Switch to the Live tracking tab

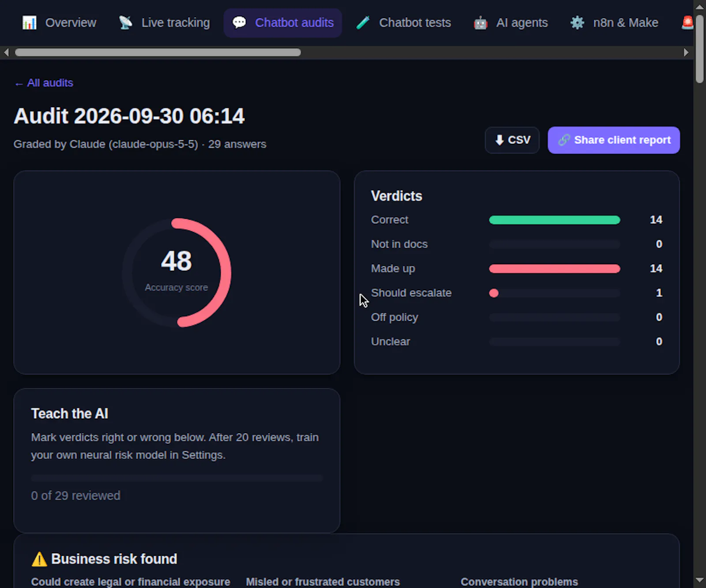coord(164,22)
